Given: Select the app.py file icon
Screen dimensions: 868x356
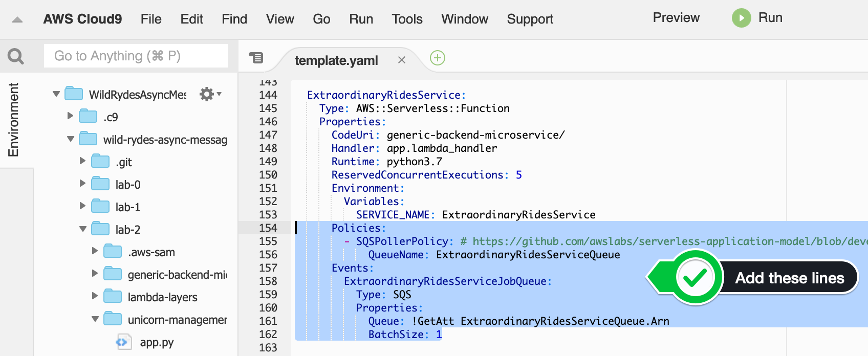Looking at the screenshot, I should coord(122,342).
